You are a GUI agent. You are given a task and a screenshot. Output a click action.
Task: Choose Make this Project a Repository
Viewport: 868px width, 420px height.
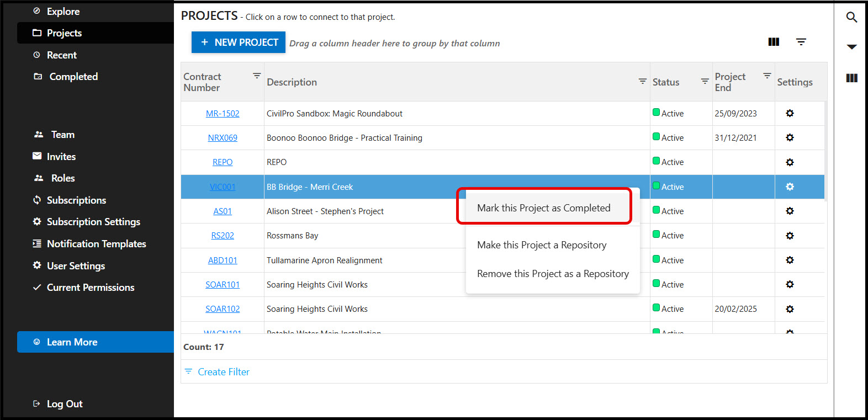(x=541, y=245)
